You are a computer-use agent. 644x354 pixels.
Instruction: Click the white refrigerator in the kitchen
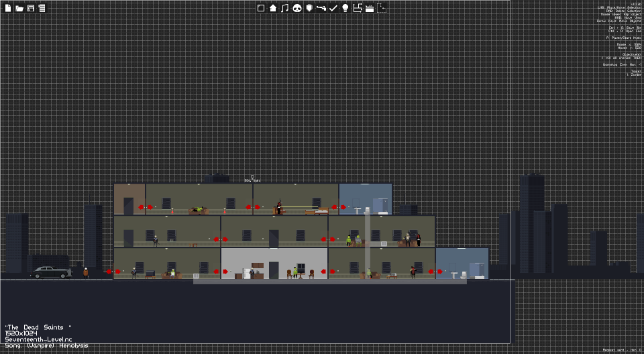click(247, 274)
